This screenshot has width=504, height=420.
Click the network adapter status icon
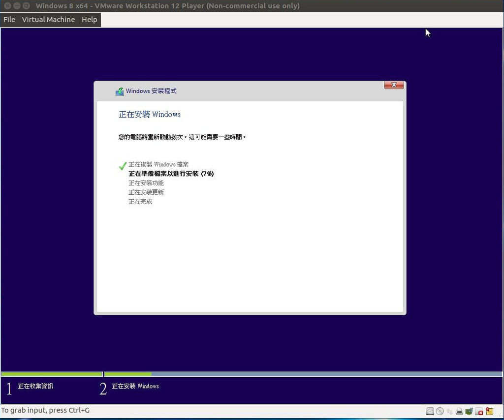(449, 411)
